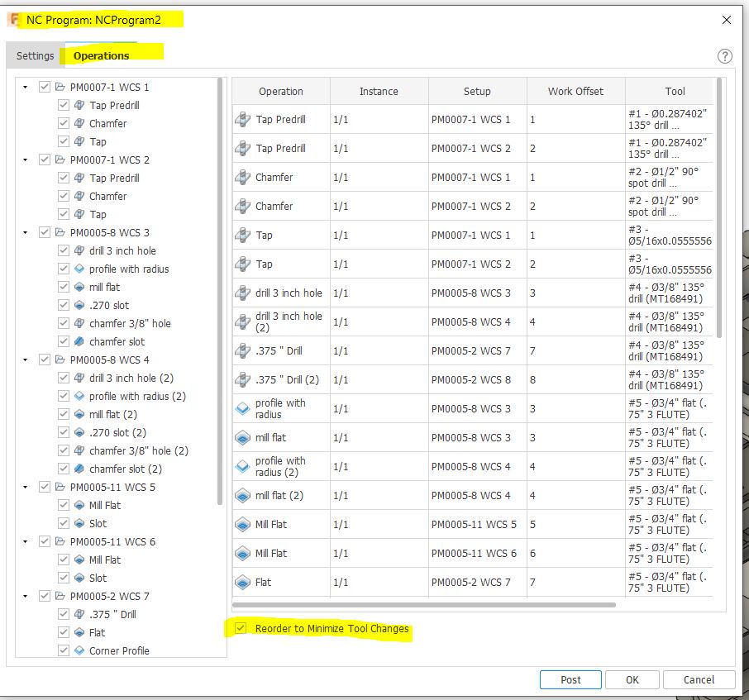The image size is (749, 700).
Task: Select the 'mill flat' operation icon
Action: (x=244, y=437)
